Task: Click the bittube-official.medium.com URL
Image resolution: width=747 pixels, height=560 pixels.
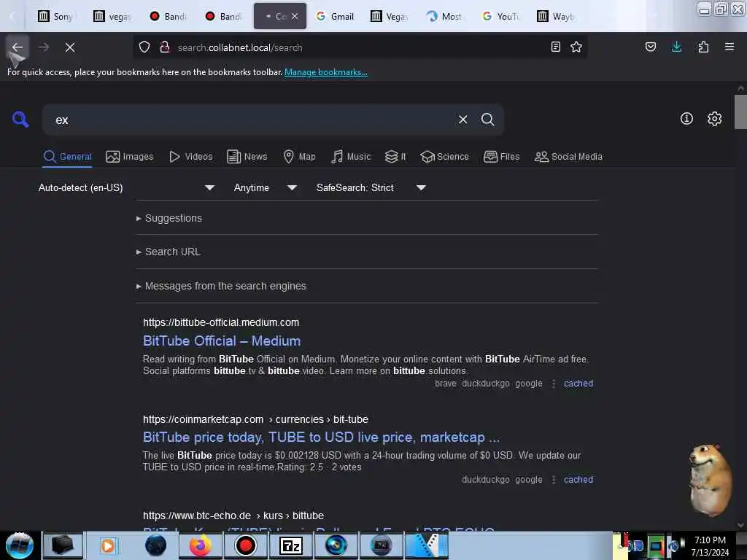Action: (221, 322)
